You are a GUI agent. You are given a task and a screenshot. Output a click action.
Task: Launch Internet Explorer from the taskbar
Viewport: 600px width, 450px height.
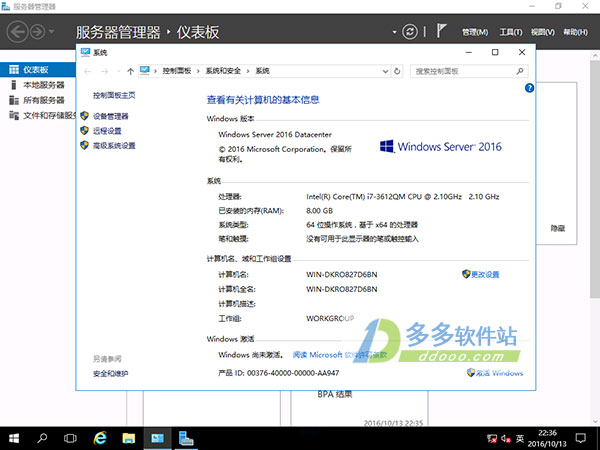100,438
